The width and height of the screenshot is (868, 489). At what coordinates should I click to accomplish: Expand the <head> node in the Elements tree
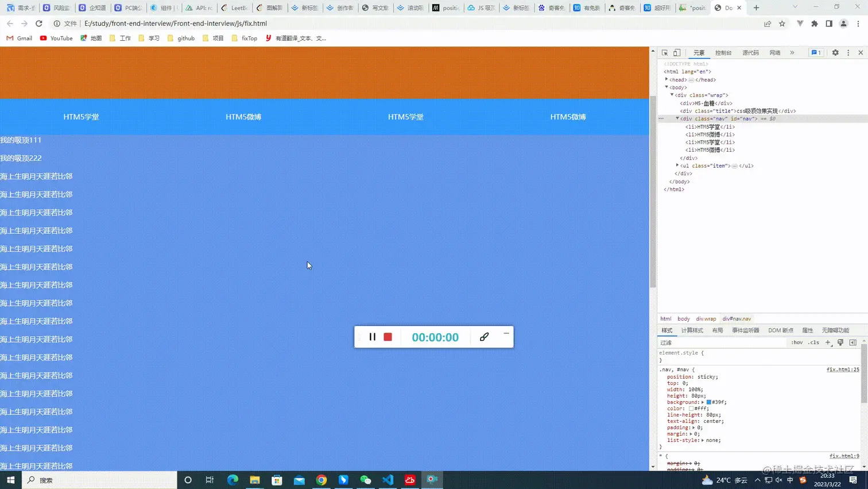[x=666, y=79]
